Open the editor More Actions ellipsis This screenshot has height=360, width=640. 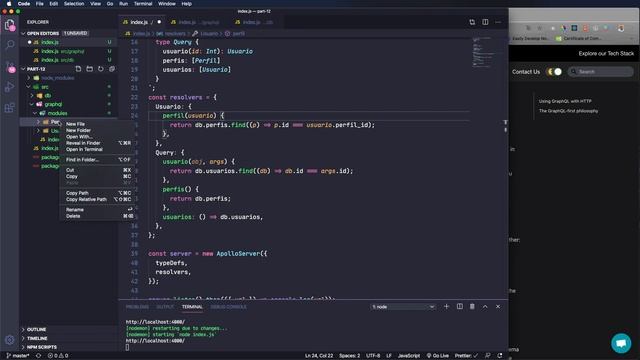click(x=498, y=22)
